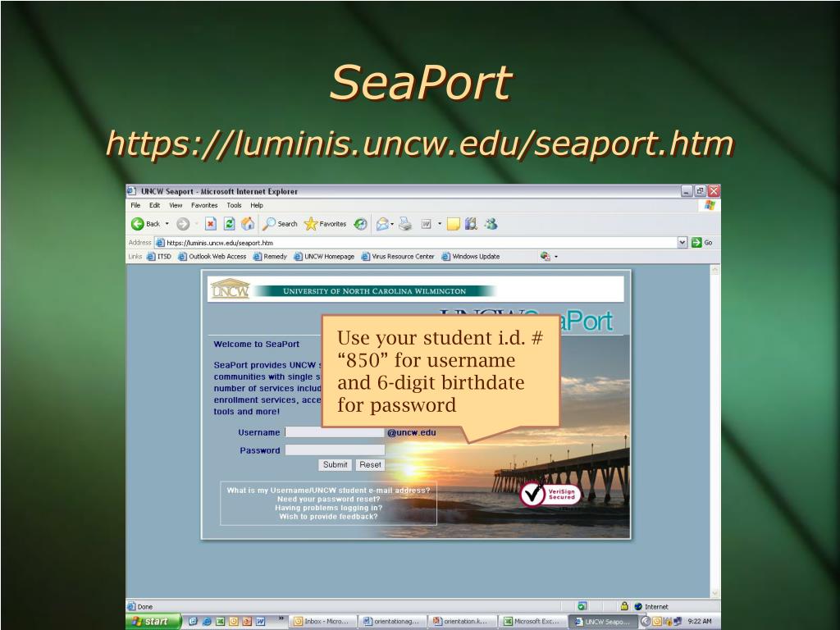Open Excel quick launch icon in taskbar
Screen dimensions: 840x630
[x=220, y=622]
